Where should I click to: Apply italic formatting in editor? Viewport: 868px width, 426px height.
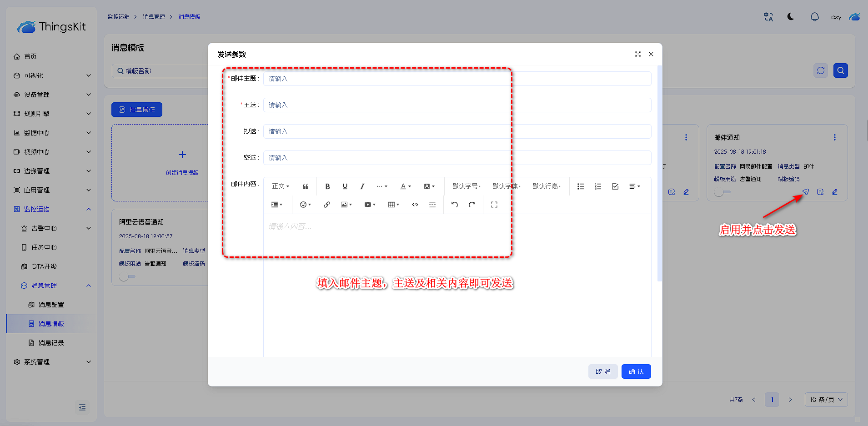coord(362,186)
